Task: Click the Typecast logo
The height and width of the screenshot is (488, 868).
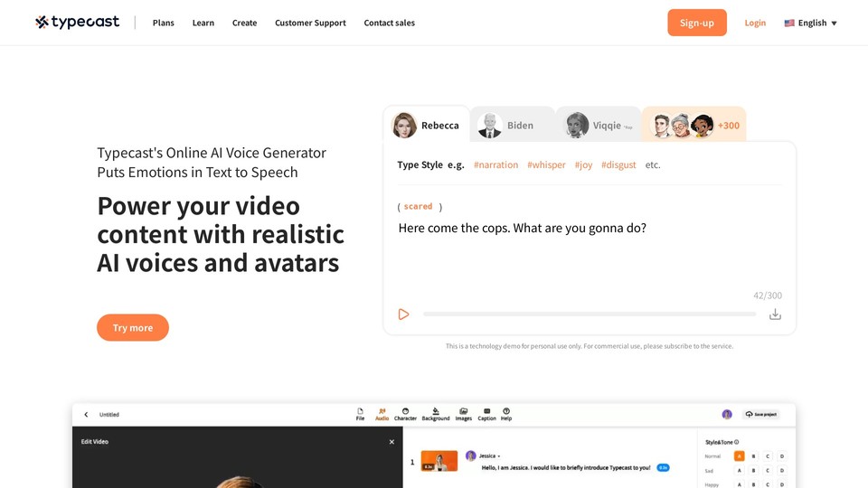Action: coord(78,22)
